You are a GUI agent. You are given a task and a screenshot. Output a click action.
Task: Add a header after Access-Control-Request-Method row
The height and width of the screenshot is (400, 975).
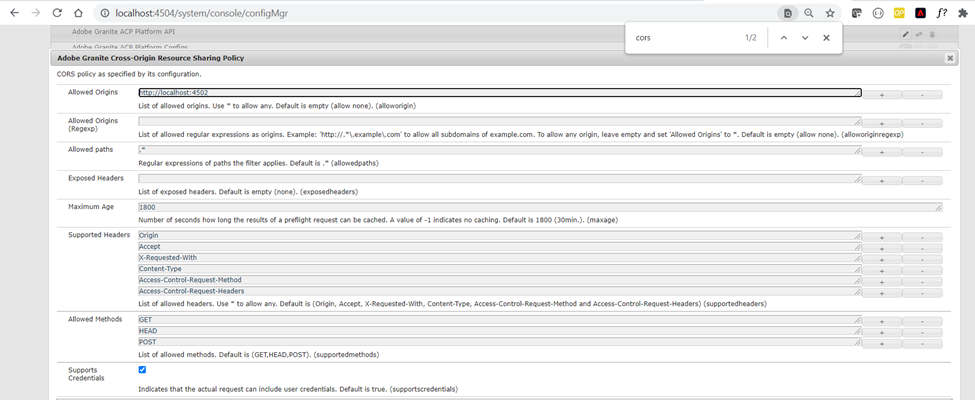[882, 282]
